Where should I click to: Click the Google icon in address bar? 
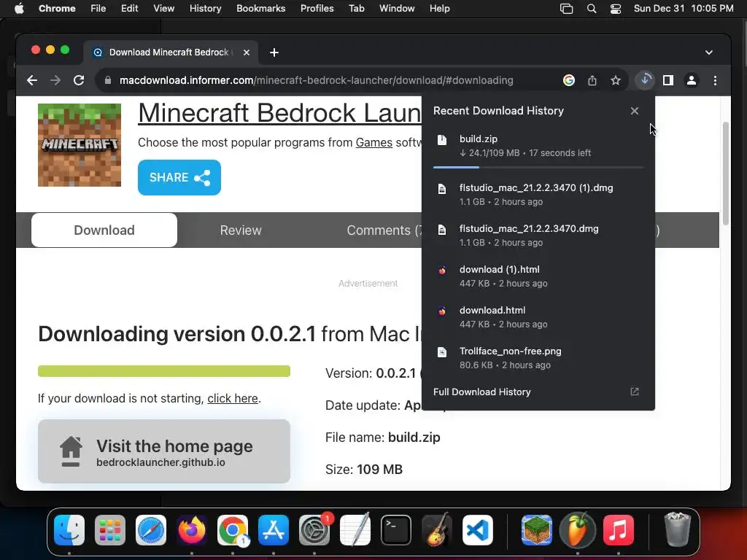point(568,80)
